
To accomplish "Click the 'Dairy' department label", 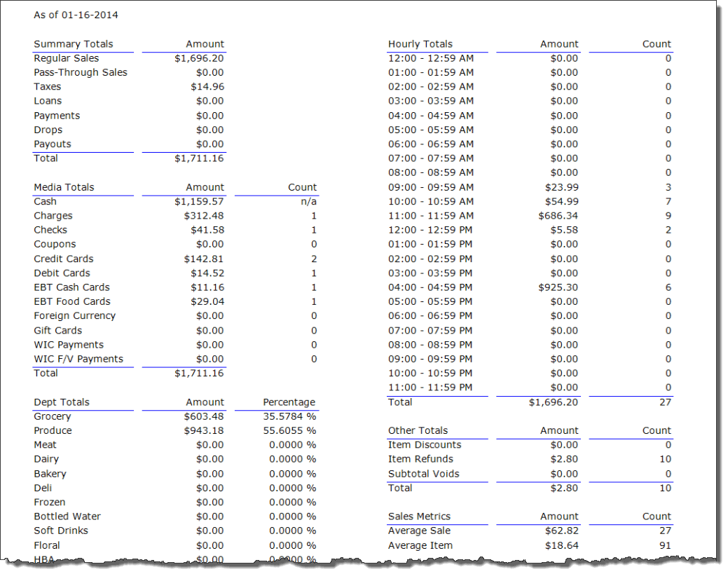I will 46,459.
